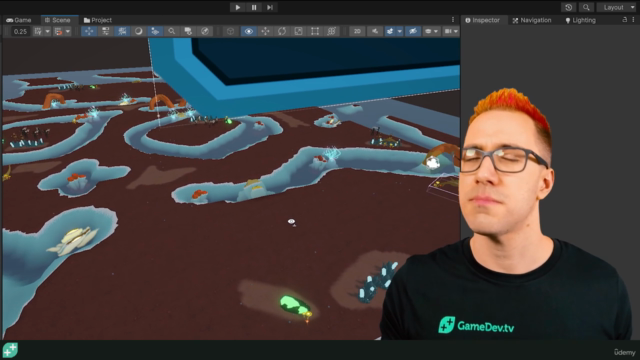Expand the scene effects dropdown arrow
Image resolution: width=640 pixels, height=360 pixels.
400,31
